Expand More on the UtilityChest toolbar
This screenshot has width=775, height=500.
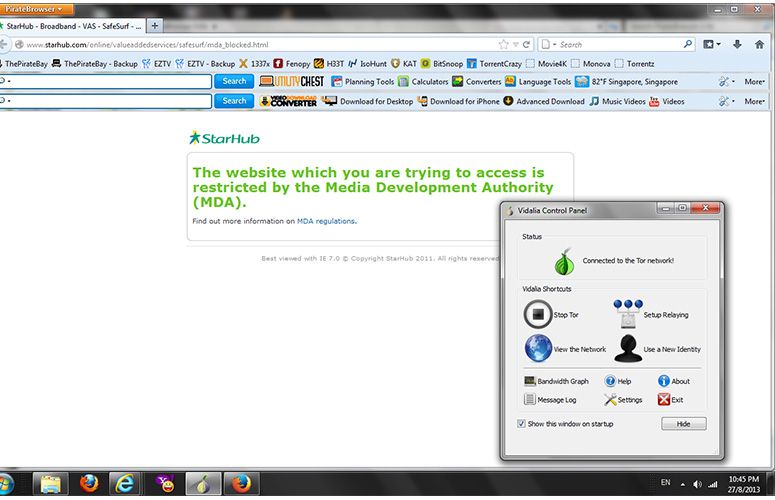coord(755,82)
